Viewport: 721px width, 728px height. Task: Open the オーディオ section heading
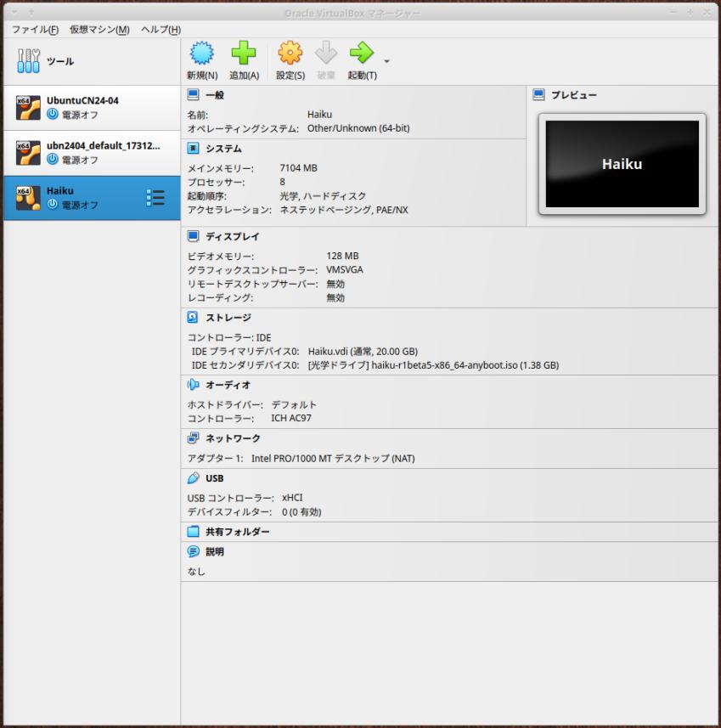[x=228, y=385]
